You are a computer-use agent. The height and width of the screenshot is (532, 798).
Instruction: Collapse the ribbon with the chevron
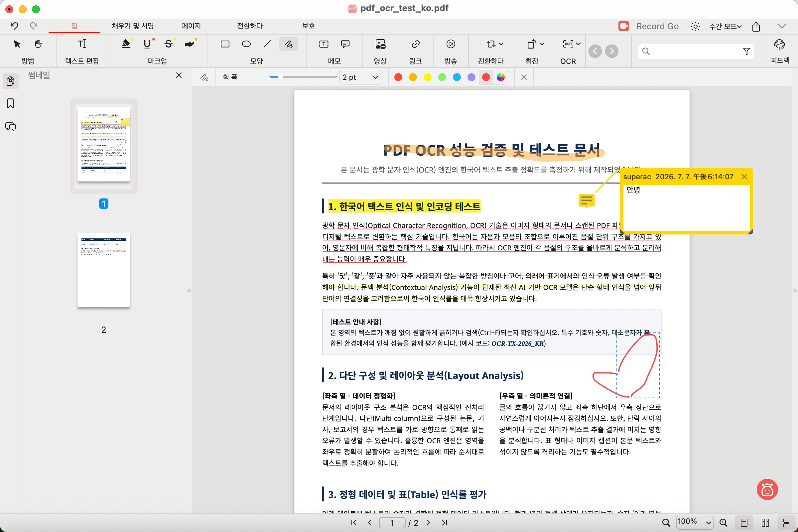point(782,26)
